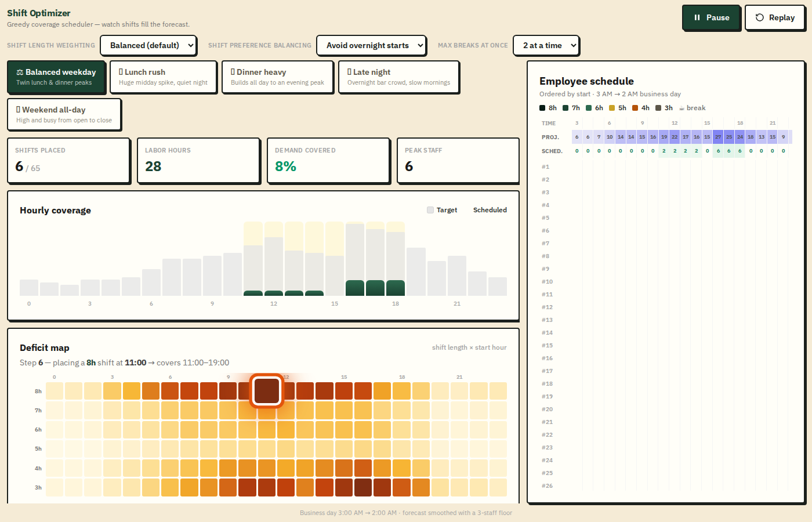Image resolution: width=812 pixels, height=522 pixels.
Task: Click employee row #26
Action: [x=667, y=486]
